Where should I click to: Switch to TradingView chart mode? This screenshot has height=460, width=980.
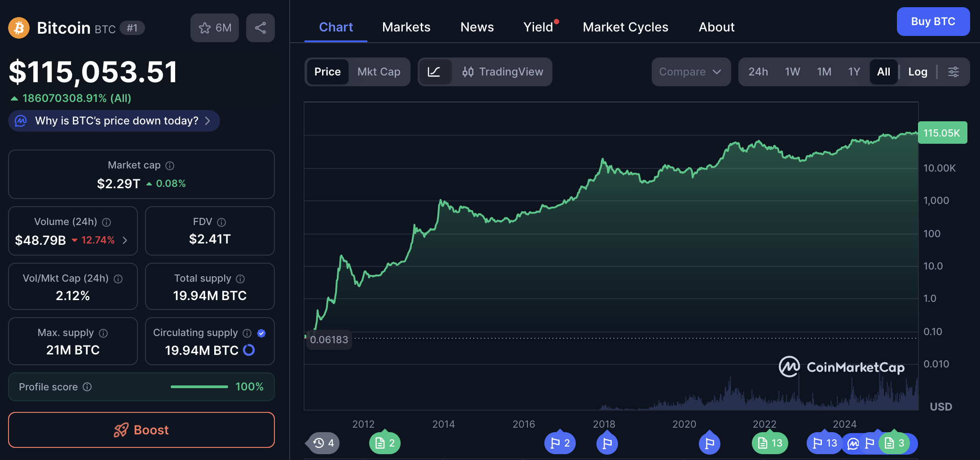tap(503, 72)
